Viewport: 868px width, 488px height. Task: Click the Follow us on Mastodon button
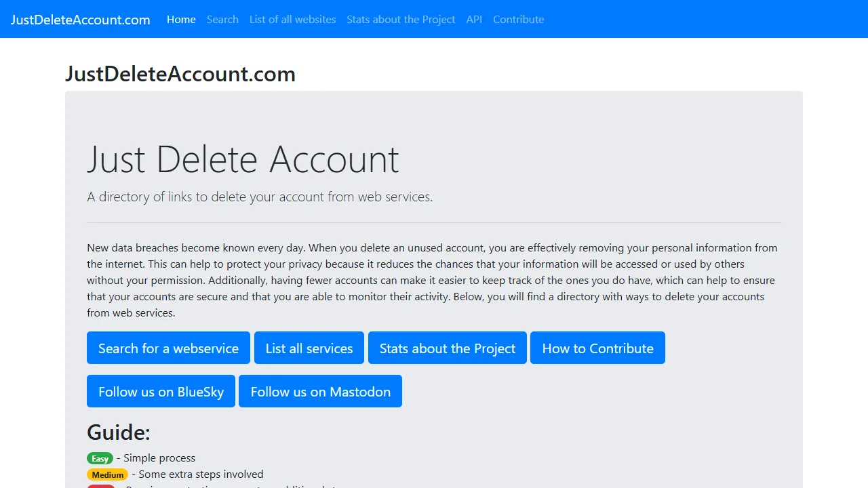pos(320,391)
